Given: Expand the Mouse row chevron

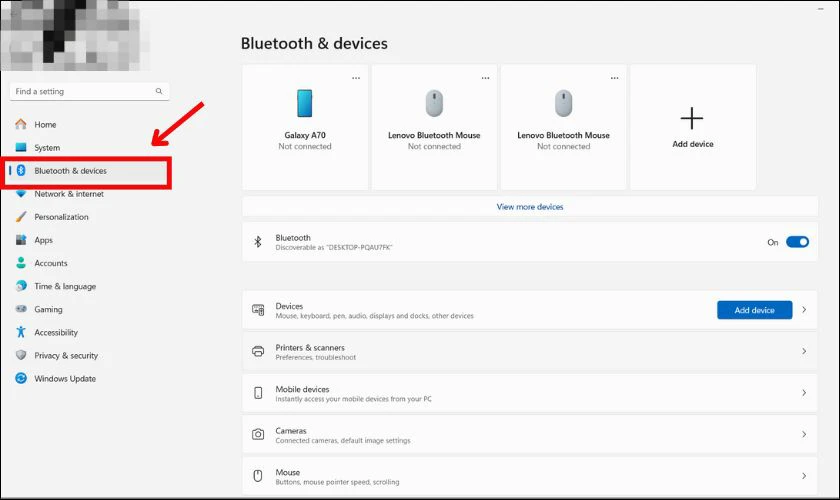Looking at the screenshot, I should coord(804,476).
